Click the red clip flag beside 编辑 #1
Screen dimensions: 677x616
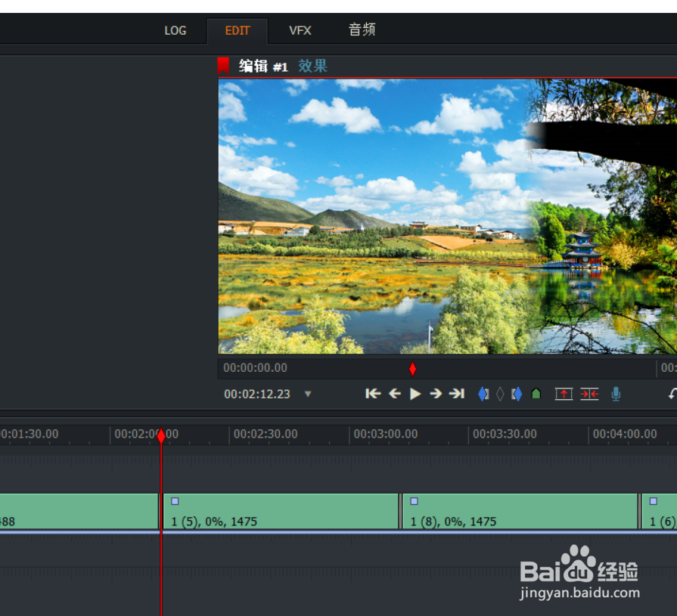pos(224,66)
